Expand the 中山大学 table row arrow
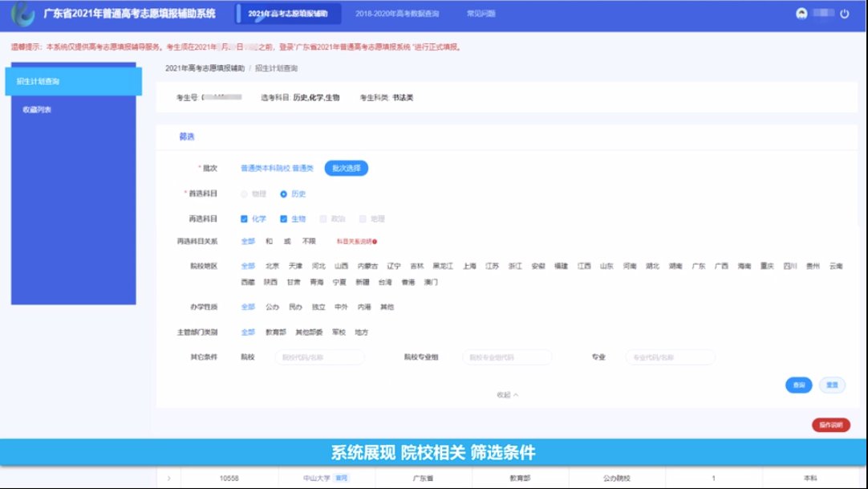This screenshot has width=868, height=489. coord(168,479)
